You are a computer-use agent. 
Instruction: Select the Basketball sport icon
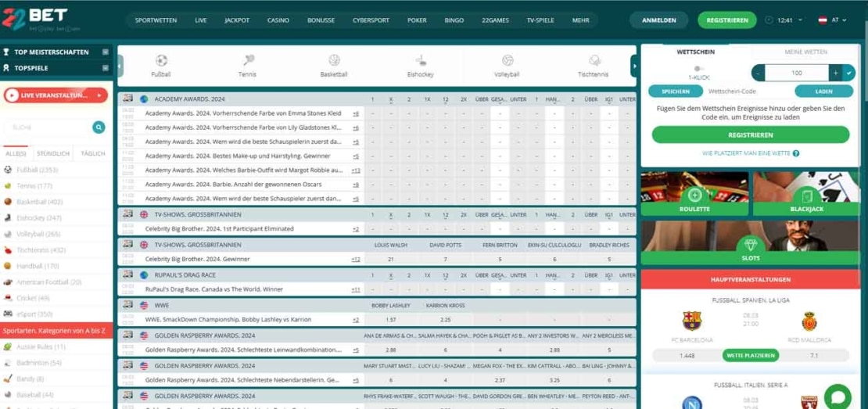tap(334, 60)
